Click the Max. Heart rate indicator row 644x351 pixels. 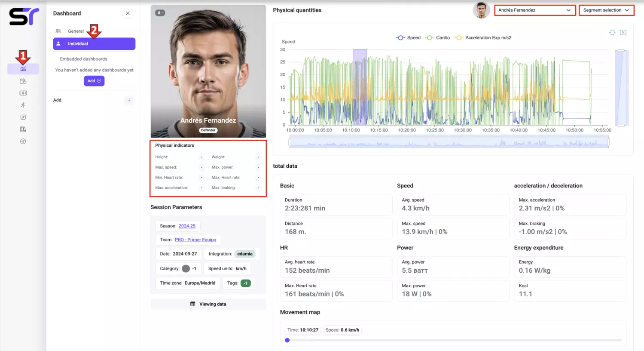pyautogui.click(x=235, y=177)
